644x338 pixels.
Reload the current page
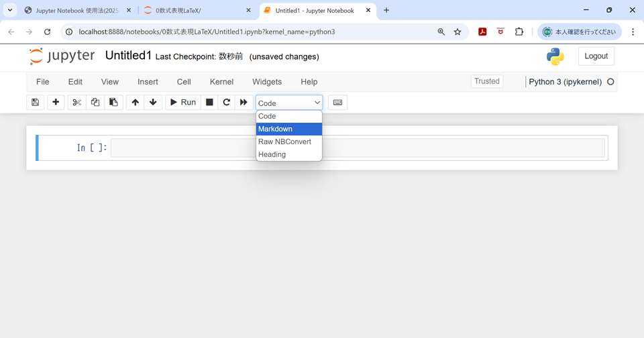tap(47, 32)
